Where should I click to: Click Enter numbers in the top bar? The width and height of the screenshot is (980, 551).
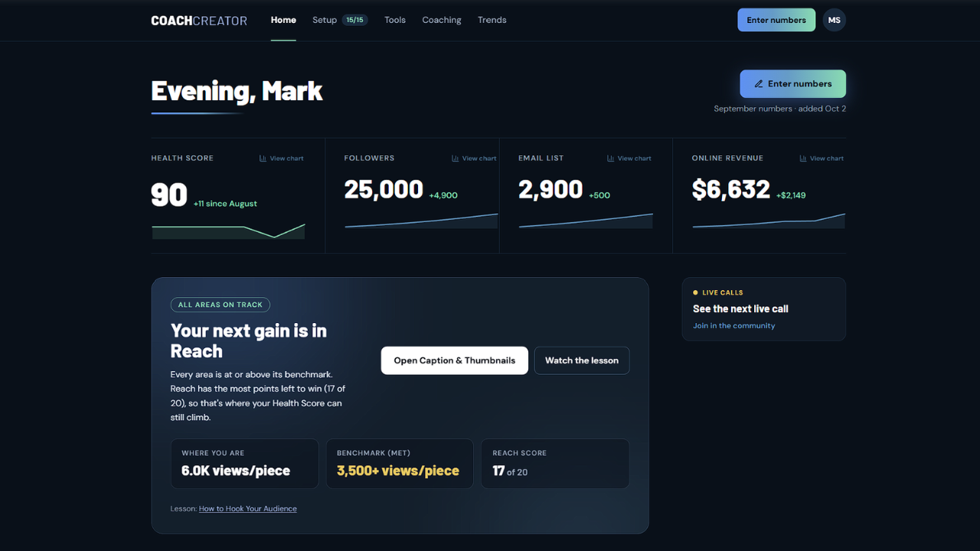click(x=776, y=20)
